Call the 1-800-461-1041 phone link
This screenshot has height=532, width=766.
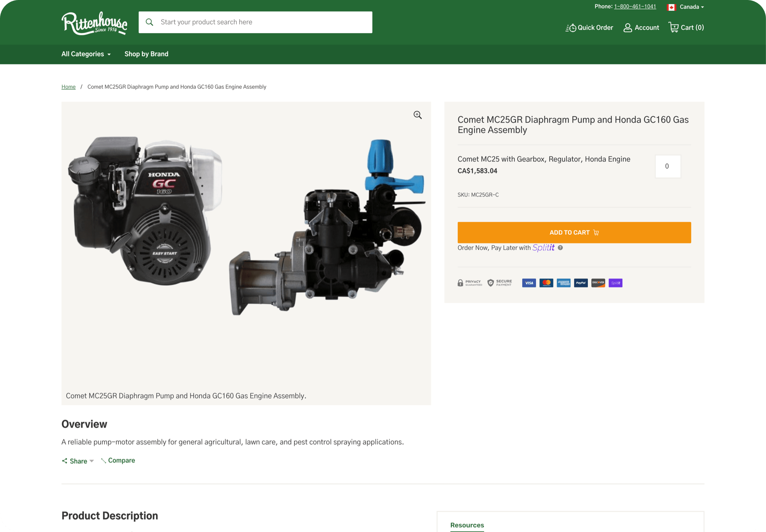pos(635,7)
